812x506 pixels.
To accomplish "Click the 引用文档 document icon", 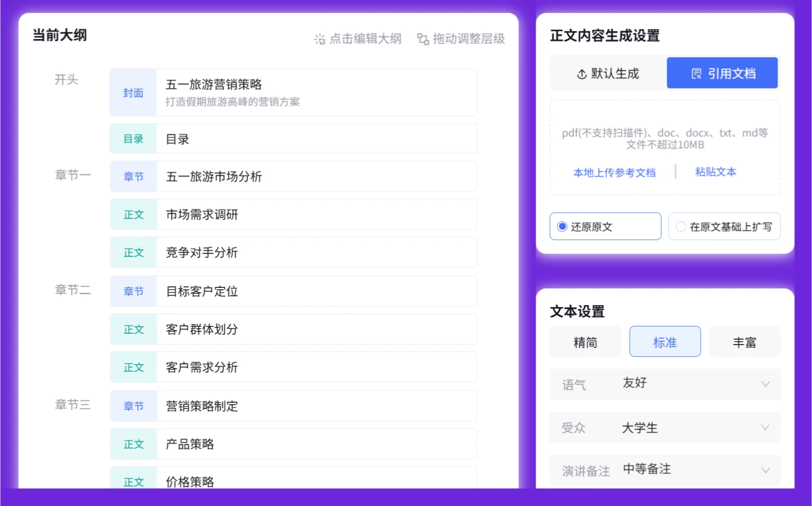I will tap(696, 73).
